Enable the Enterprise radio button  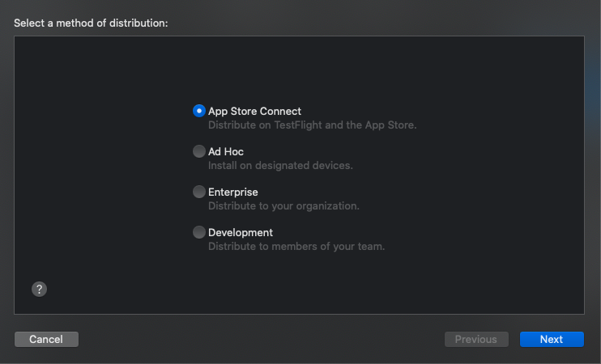click(x=199, y=192)
